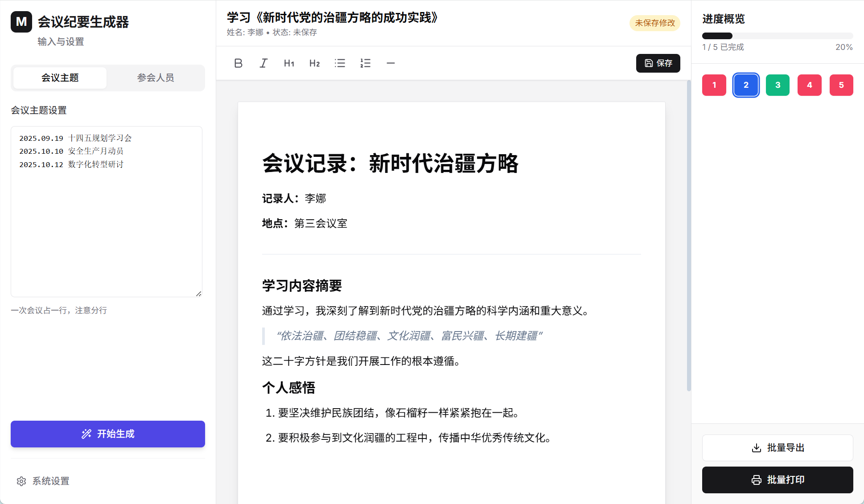Viewport: 864px width, 504px height.
Task: Open meeting record number 3
Action: (x=778, y=85)
